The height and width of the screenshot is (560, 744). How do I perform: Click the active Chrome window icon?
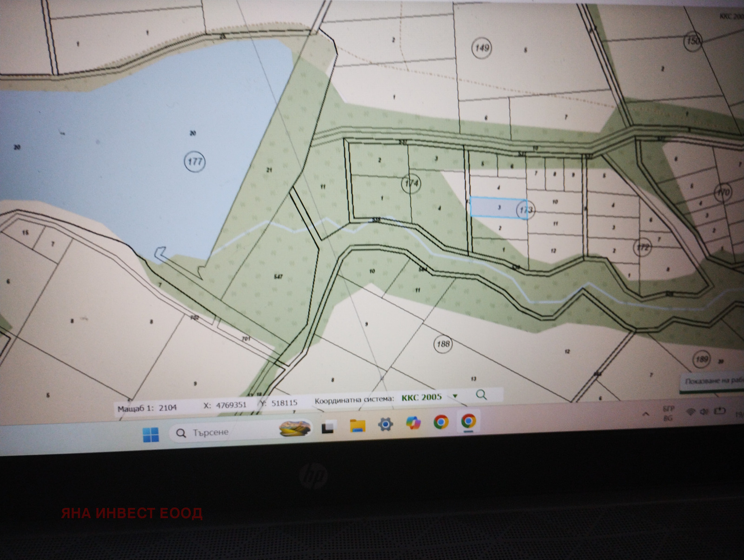468,421
